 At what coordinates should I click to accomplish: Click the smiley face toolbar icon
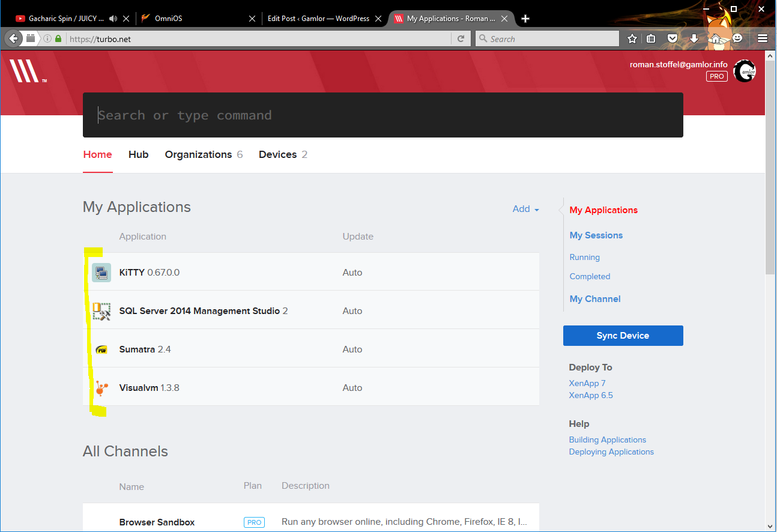click(x=737, y=38)
